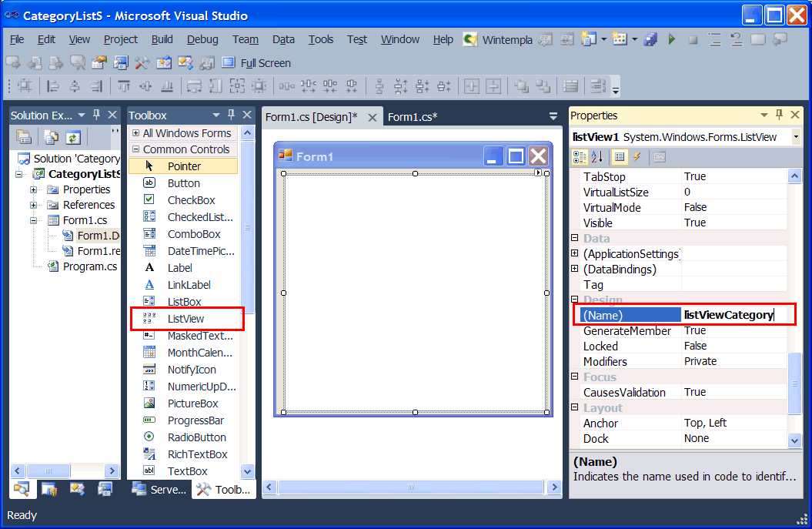Image resolution: width=812 pixels, height=529 pixels.
Task: Switch to the Form1.cs* code tab
Action: point(413,117)
